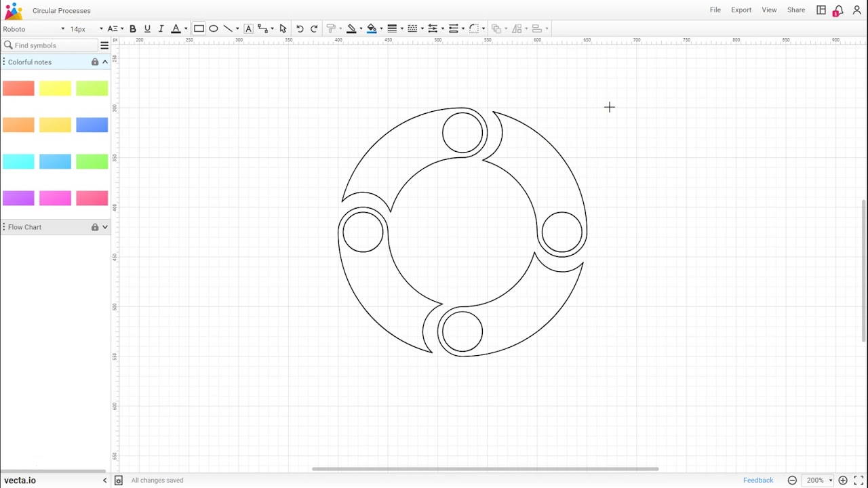Click the Feedback link
Image resolution: width=868 pixels, height=488 pixels.
[758, 480]
